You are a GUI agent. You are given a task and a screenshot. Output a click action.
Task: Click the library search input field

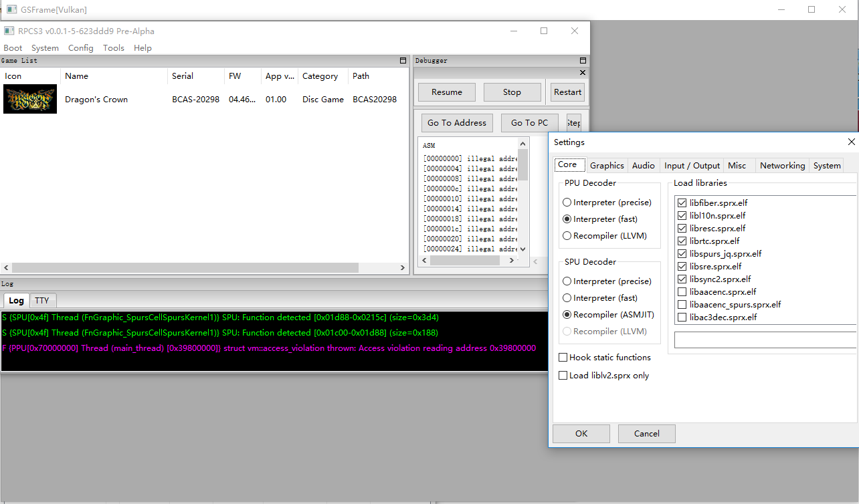point(765,340)
